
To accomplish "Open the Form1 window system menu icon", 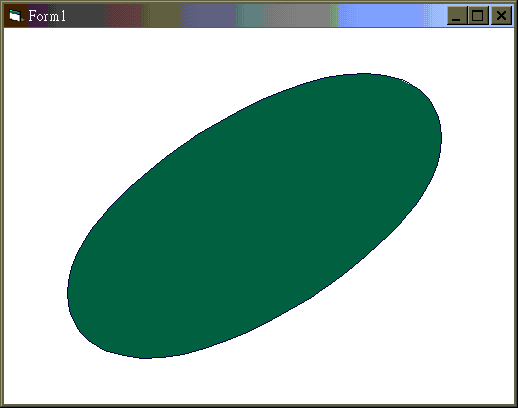I will coord(15,16).
